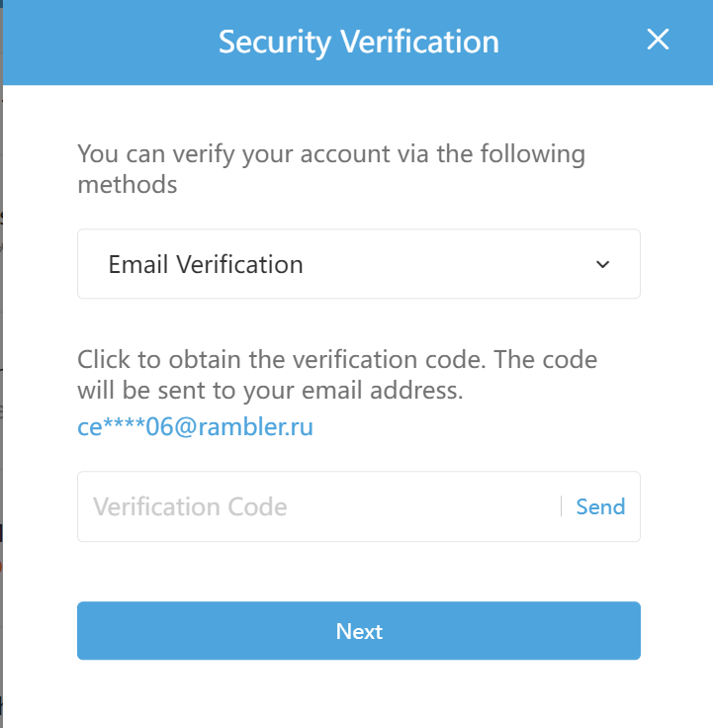Click 'following methods' instruction text

(127, 184)
